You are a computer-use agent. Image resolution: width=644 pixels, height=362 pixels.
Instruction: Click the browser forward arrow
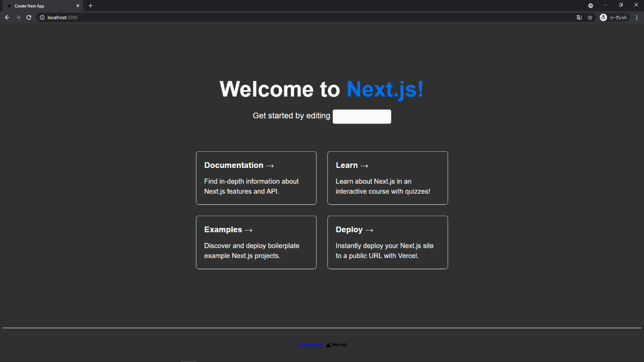18,18
